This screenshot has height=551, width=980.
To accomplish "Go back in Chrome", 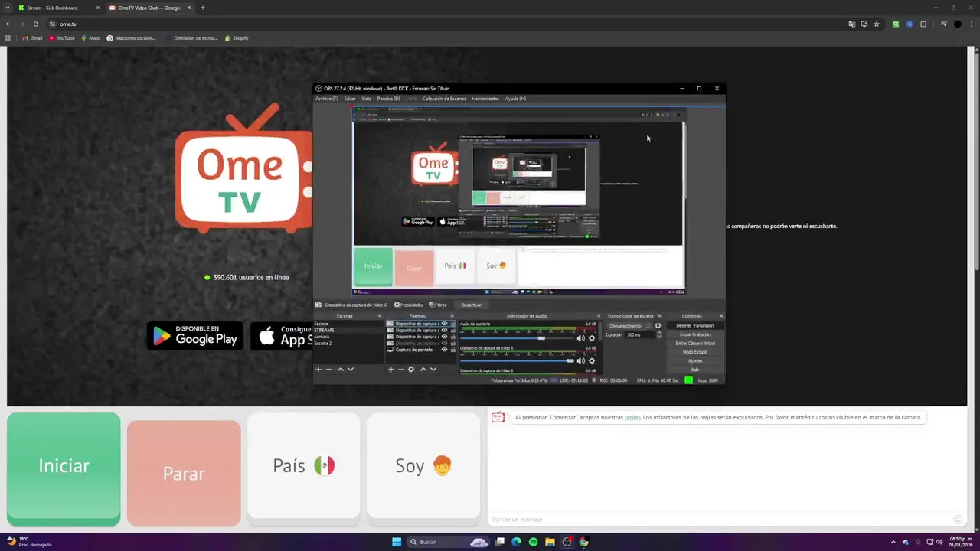I will (9, 24).
